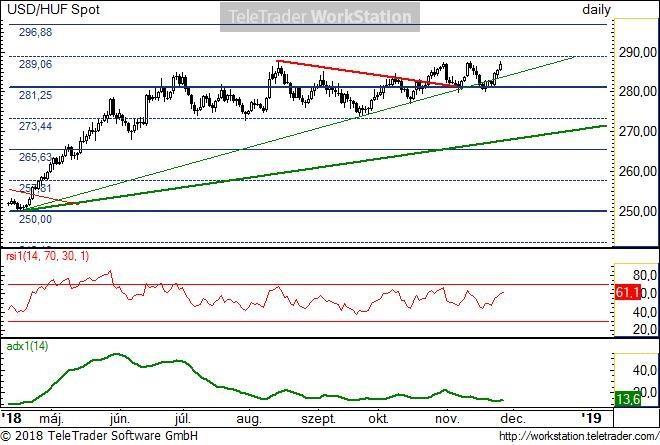Image resolution: width=660 pixels, height=445 pixels.
Task: Click the 2018 TeleTrader Software GmbH copyright text
Action: 99,435
